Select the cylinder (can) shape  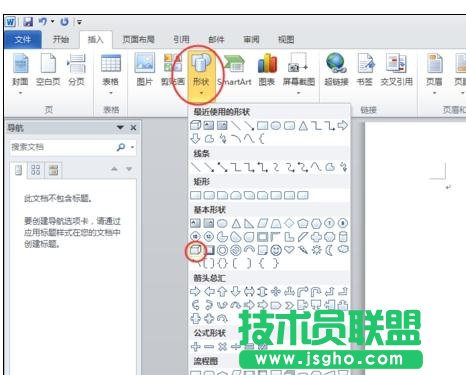click(343, 237)
